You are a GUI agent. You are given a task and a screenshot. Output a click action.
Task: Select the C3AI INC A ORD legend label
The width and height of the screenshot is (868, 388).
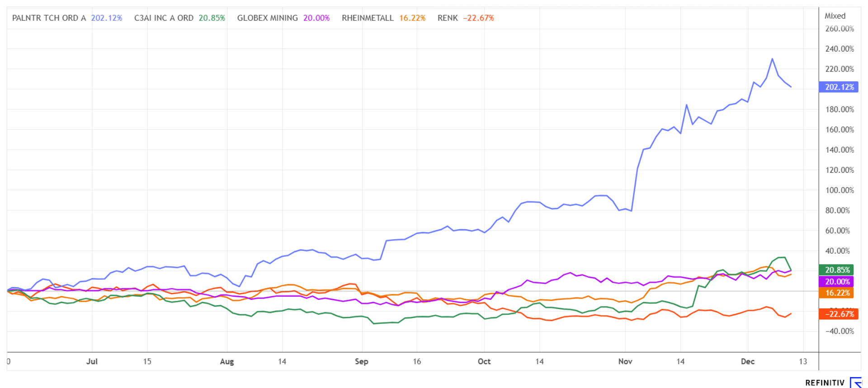164,18
